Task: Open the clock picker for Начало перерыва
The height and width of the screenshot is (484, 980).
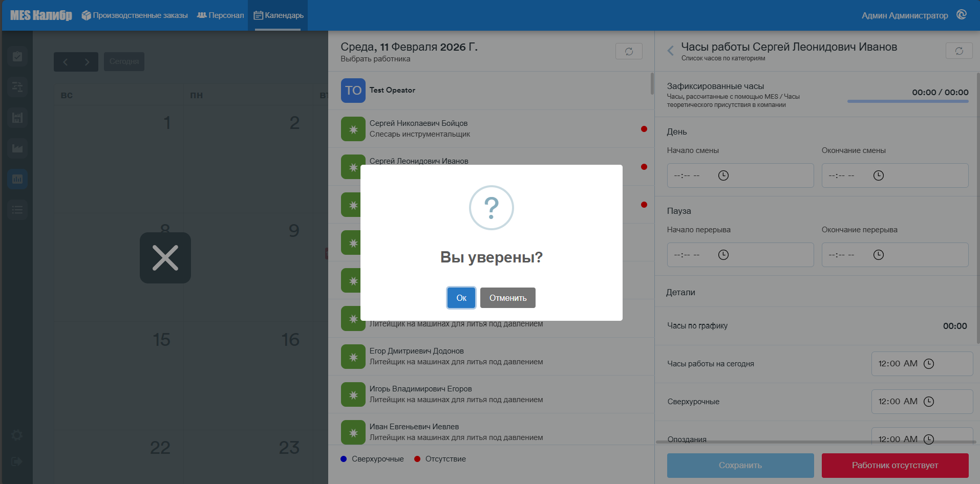Action: (723, 255)
